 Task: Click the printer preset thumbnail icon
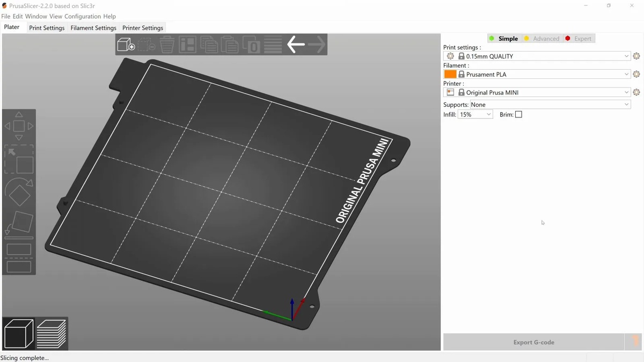pos(450,92)
